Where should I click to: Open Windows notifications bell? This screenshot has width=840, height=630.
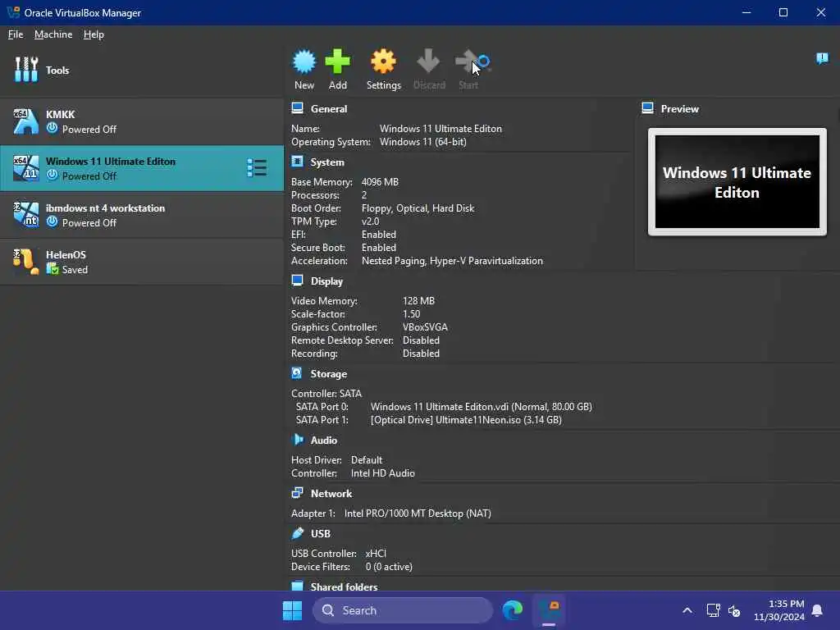(817, 610)
